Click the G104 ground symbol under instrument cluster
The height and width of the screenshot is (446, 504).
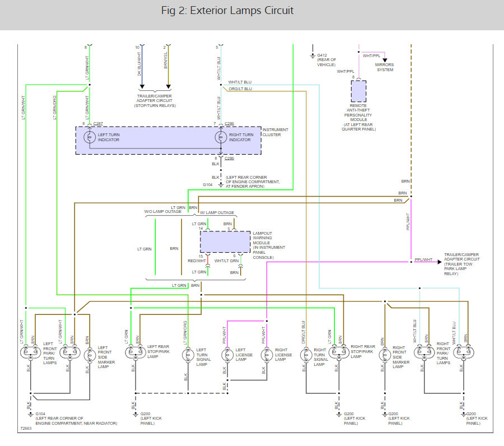pos(221,185)
